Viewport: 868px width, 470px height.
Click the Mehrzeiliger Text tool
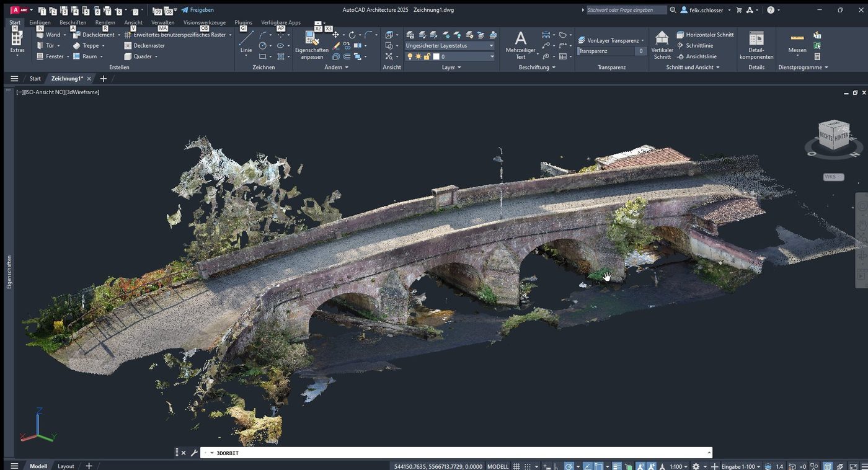[521, 45]
